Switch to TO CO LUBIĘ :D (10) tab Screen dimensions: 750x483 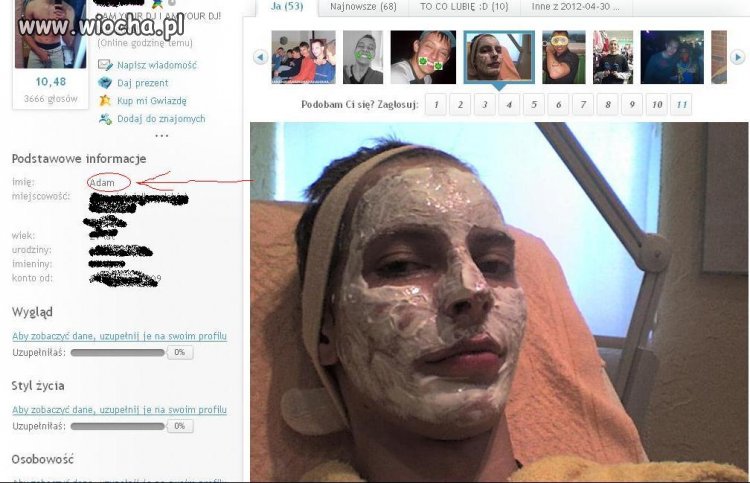click(x=464, y=7)
